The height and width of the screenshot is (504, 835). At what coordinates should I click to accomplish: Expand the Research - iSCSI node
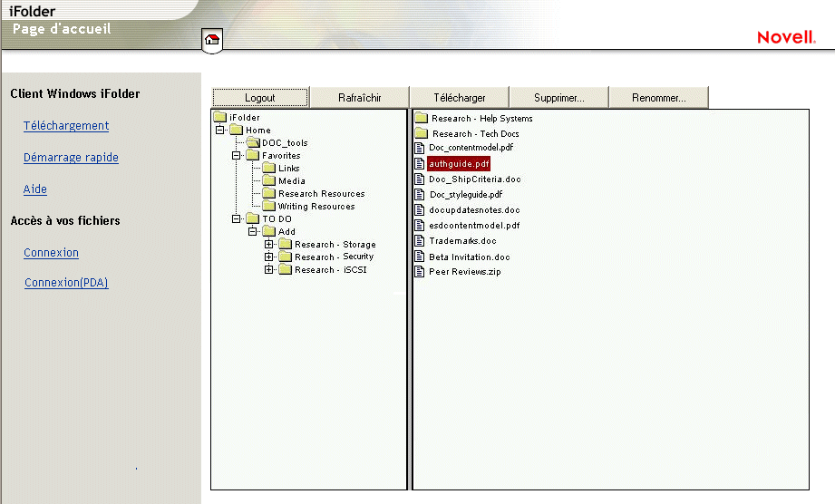(x=269, y=269)
